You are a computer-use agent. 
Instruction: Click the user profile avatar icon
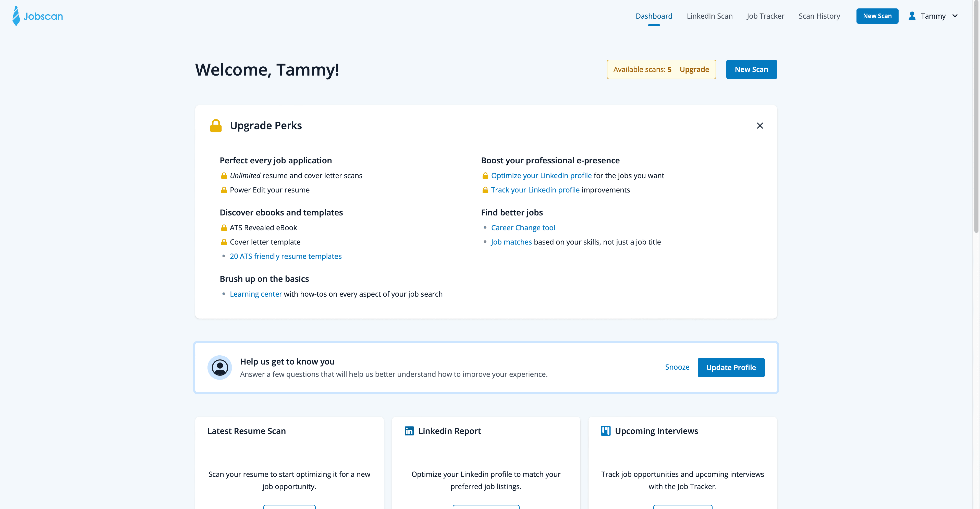click(x=912, y=16)
